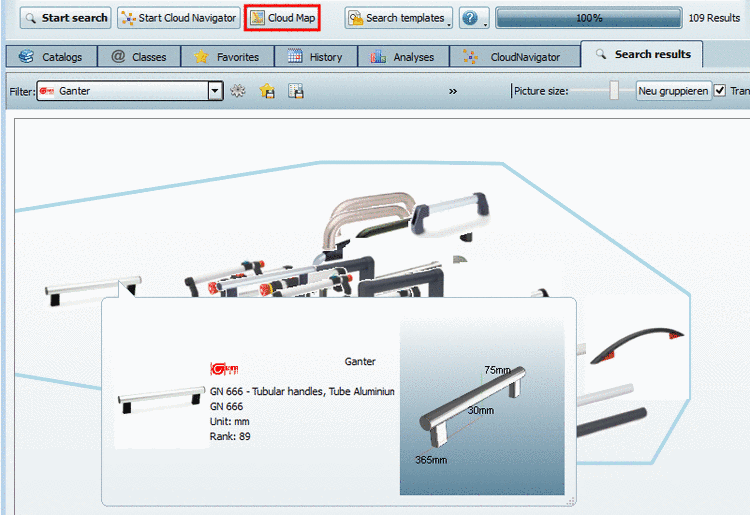This screenshot has height=515, width=750.
Task: Expand the Ganter filter dropdown arrow
Action: click(215, 91)
